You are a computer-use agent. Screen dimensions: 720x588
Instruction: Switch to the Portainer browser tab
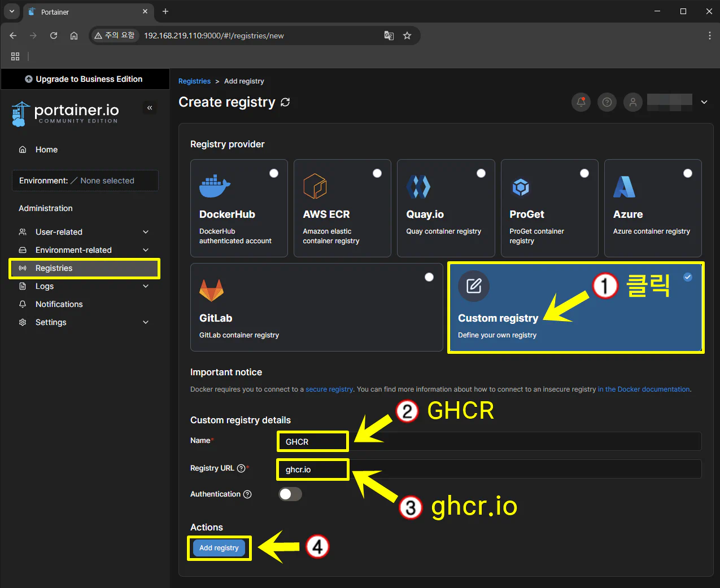click(x=88, y=12)
